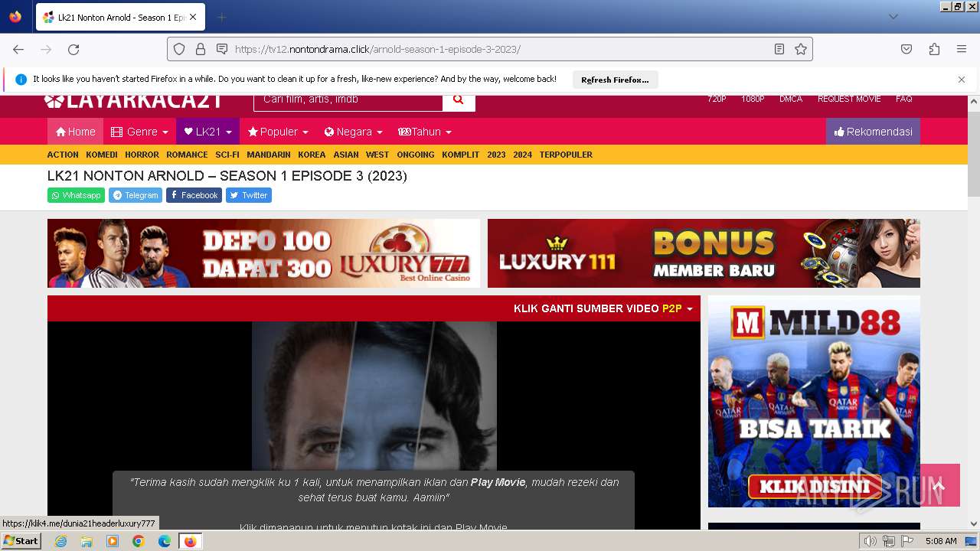Share via the Facebook button
This screenshot has width=980, height=551.
tap(194, 195)
